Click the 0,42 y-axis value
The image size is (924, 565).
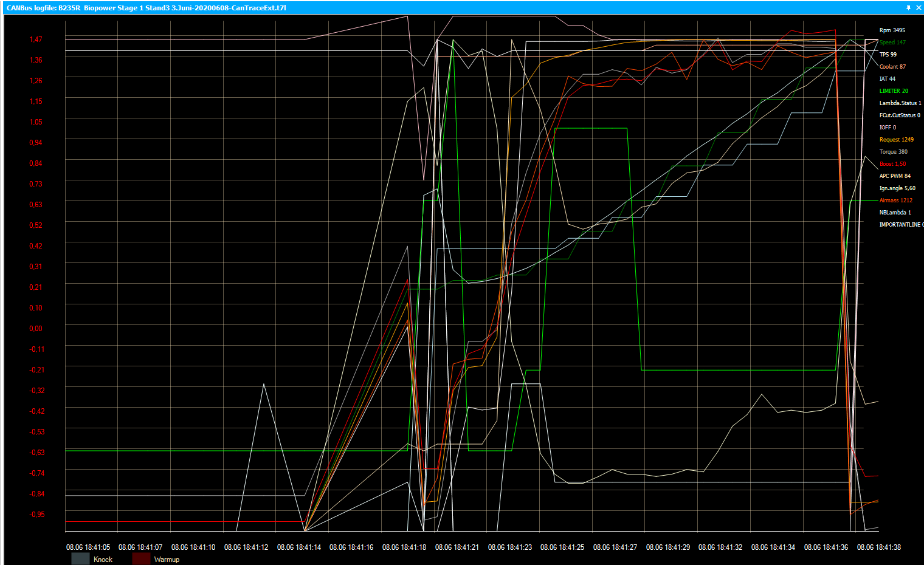(x=36, y=246)
